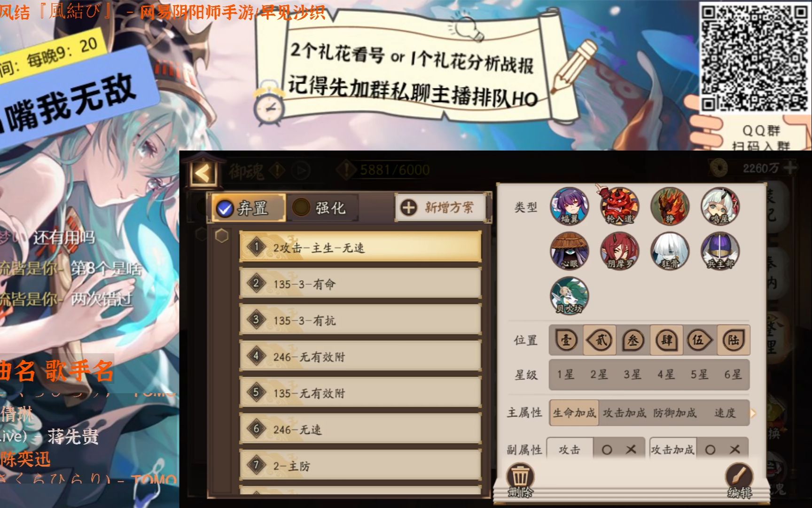Select the 心眼 soul type icon
Image resolution: width=812 pixels, height=508 pixels.
[569, 251]
